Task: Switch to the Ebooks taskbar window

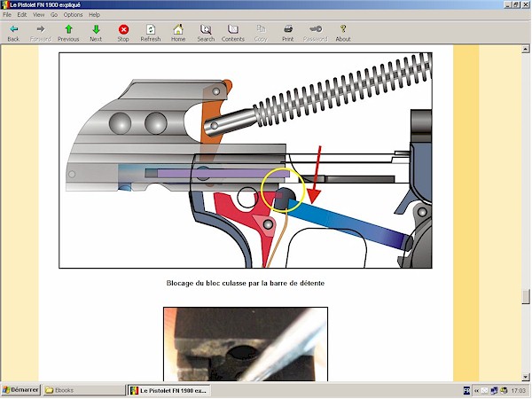Action: point(84,390)
